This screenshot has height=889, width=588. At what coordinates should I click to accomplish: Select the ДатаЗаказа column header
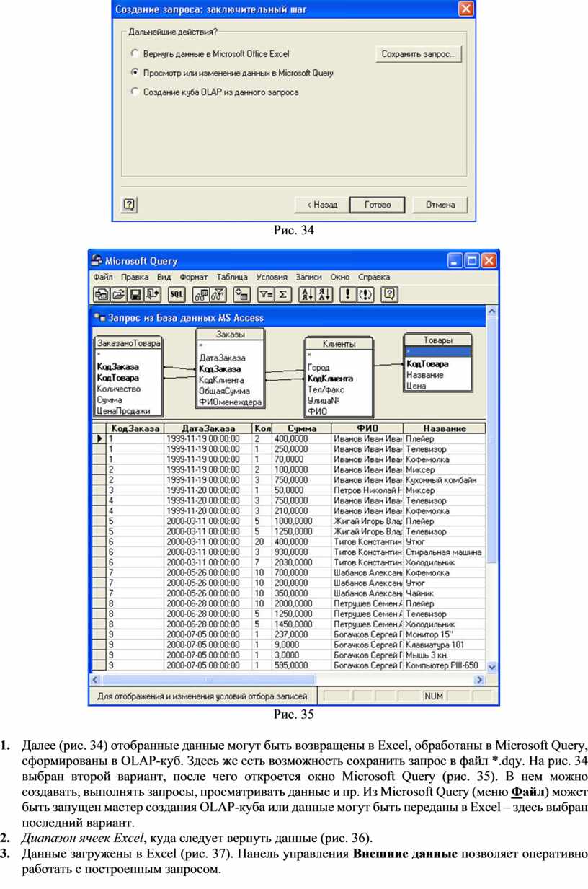point(208,428)
